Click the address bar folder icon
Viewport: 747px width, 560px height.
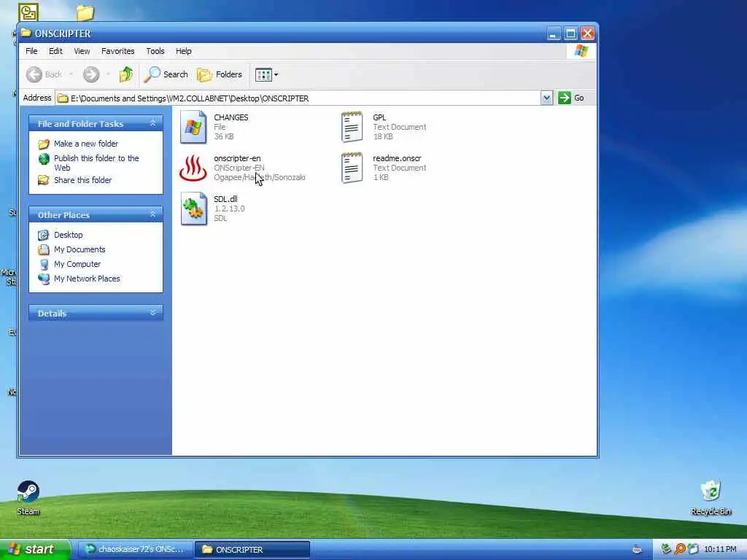[63, 98]
